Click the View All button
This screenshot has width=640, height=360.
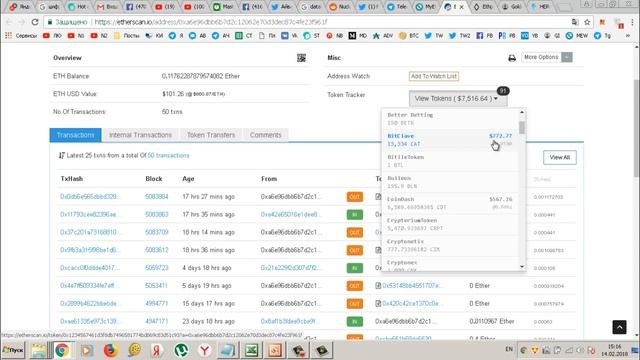(560, 158)
